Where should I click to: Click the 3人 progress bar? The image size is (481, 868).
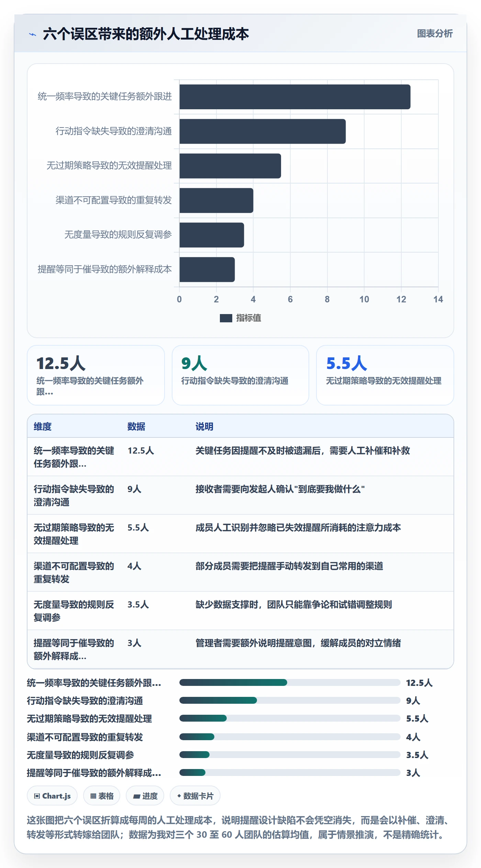point(290,772)
